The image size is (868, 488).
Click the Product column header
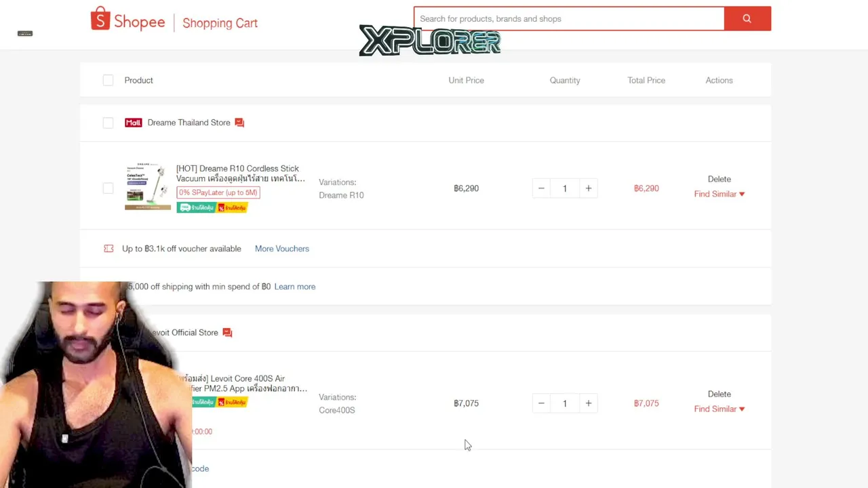139,81
